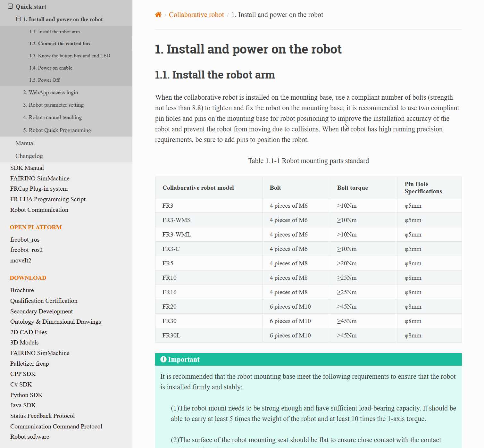Download the Brochure
The height and width of the screenshot is (448, 484).
(22, 290)
